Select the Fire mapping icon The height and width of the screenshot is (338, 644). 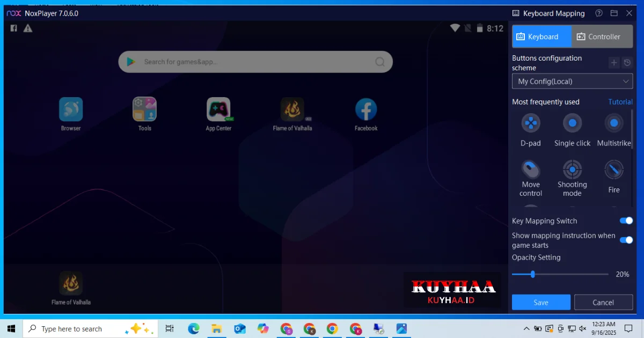614,170
